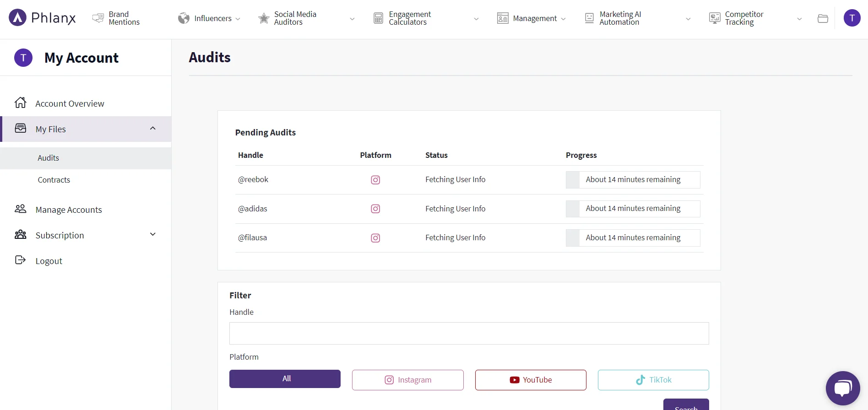Open Brand Mentions menu
The height and width of the screenshot is (410, 868).
coord(124,18)
